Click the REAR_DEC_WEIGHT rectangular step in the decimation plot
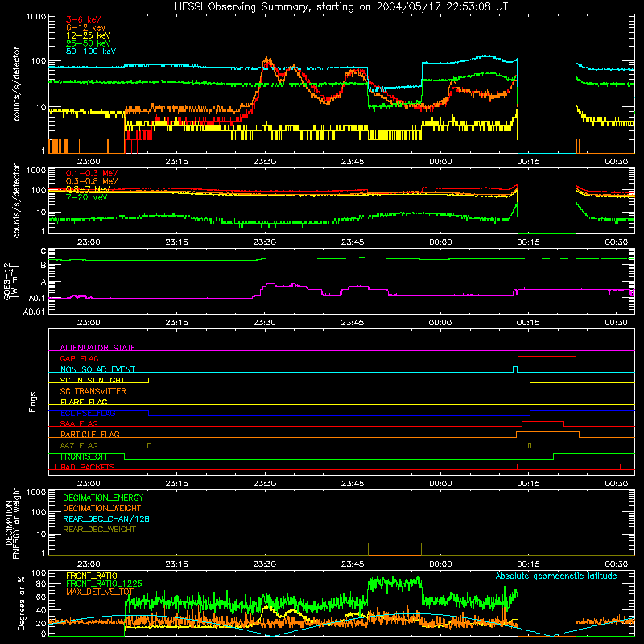 pos(394,549)
